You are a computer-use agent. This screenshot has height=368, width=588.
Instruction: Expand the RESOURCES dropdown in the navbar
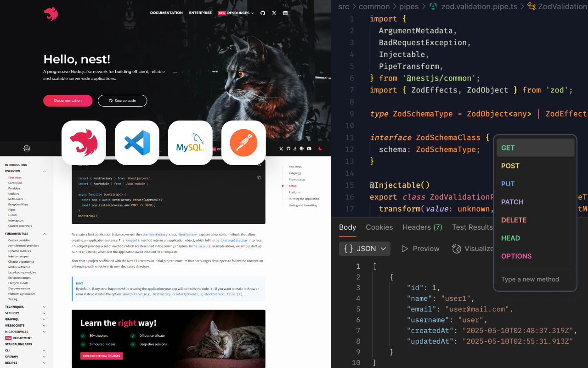[x=239, y=12]
